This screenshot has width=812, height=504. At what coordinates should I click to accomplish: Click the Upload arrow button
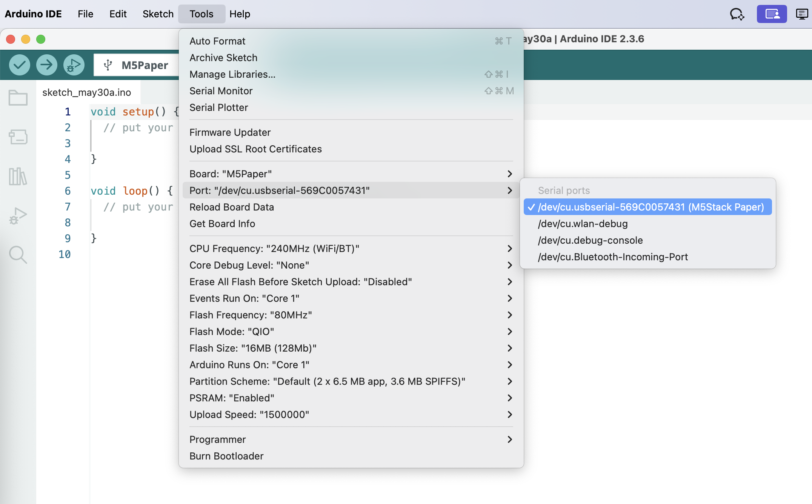47,65
